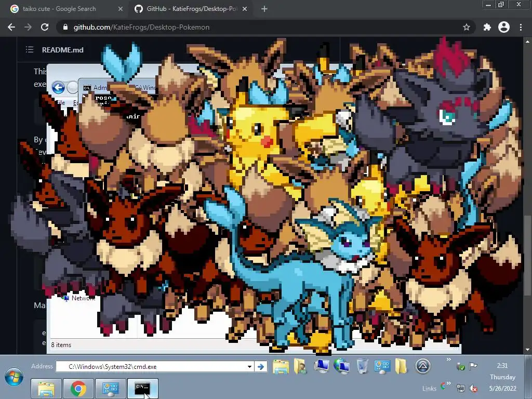
Task: Click the green checkmark tray icon
Action: (x=460, y=366)
